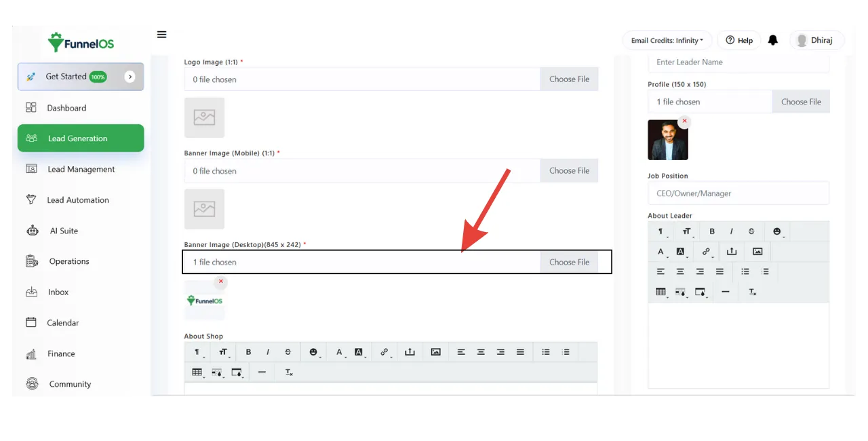Go to AI Suite in sidebar
Viewport: 868px width, 441px height.
click(x=64, y=231)
